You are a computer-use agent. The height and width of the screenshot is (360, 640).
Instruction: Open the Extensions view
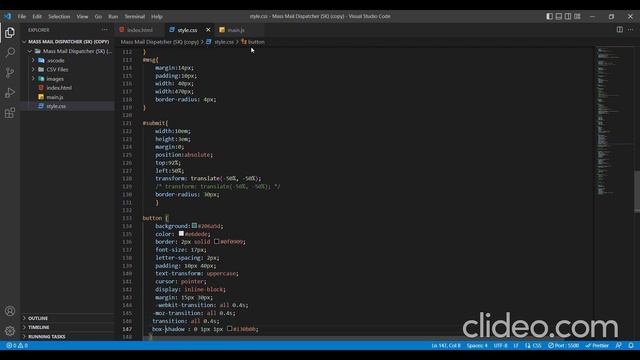(x=10, y=113)
